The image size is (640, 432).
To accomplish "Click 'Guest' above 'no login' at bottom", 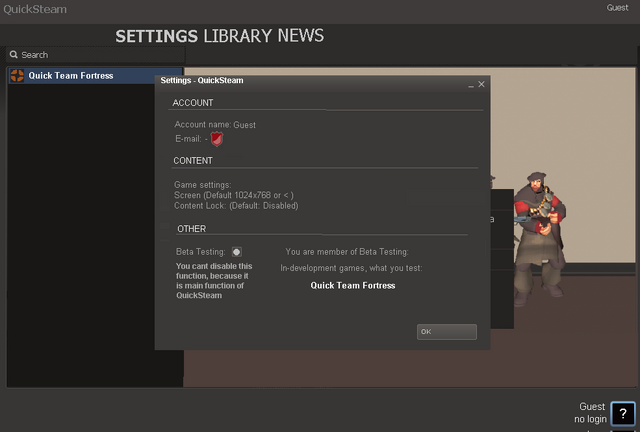I will pyautogui.click(x=592, y=407).
